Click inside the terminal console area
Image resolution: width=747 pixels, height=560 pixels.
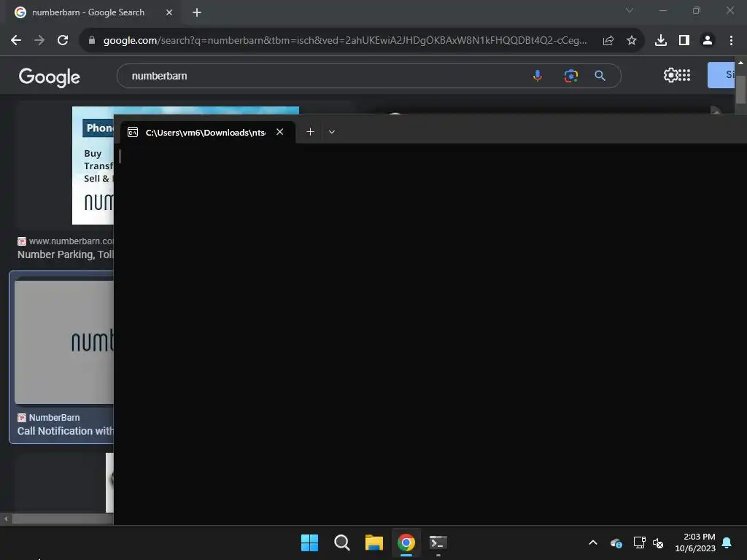coord(430,333)
